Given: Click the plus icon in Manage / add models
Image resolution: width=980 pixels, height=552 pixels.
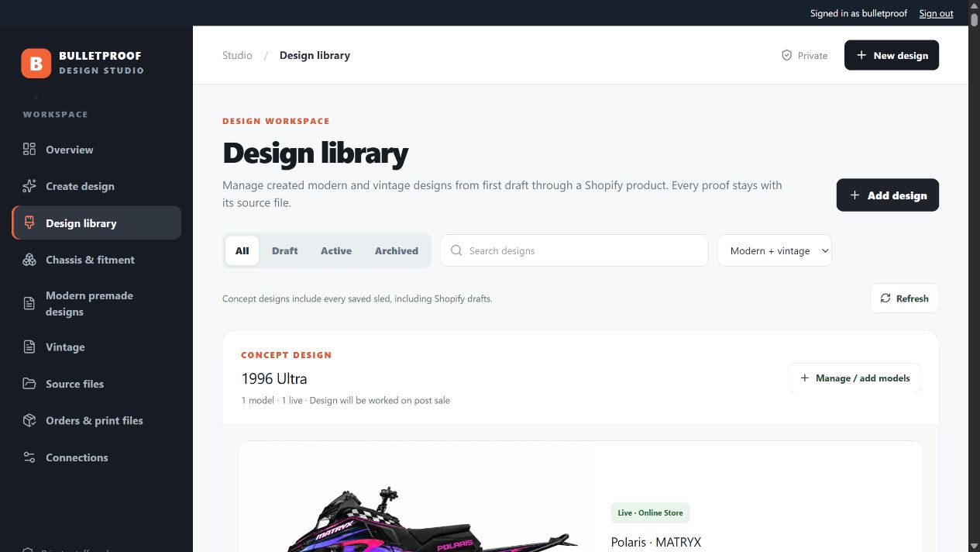Looking at the screenshot, I should point(804,378).
